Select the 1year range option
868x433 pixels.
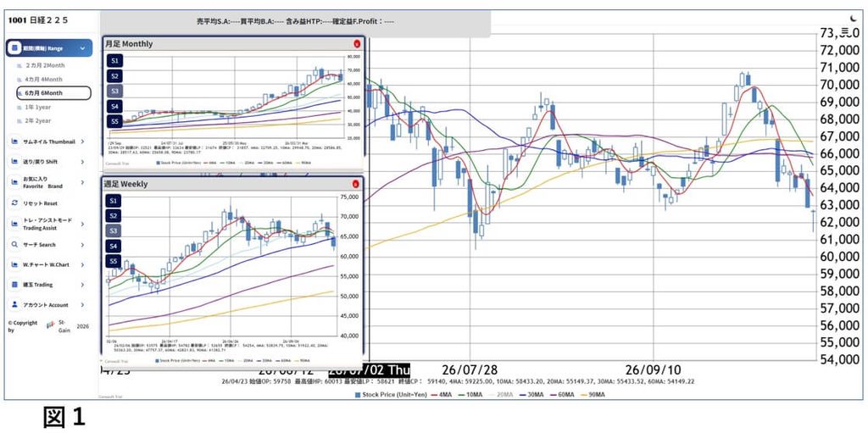tap(39, 107)
